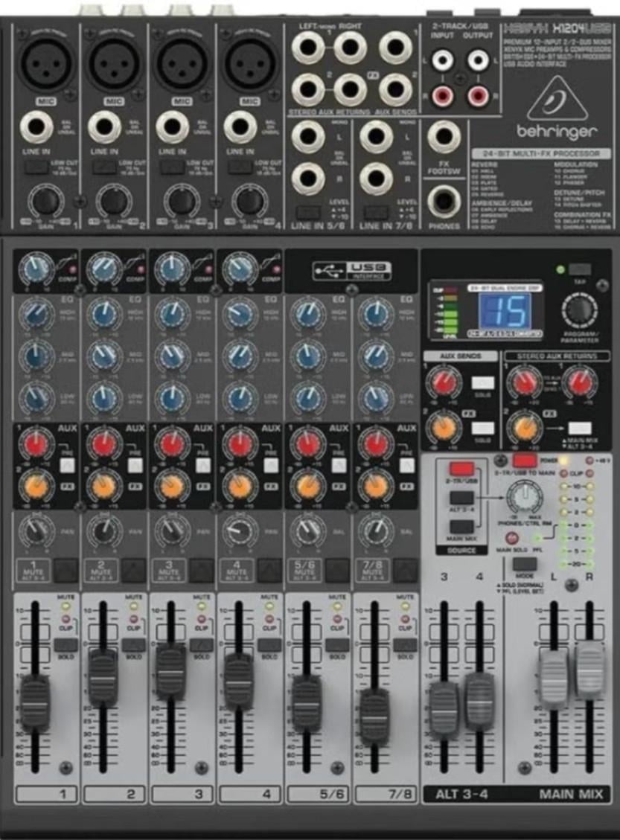620x840 pixels.
Task: Click SOLO button beside AUX SENDS 1 knob
Action: point(483,382)
